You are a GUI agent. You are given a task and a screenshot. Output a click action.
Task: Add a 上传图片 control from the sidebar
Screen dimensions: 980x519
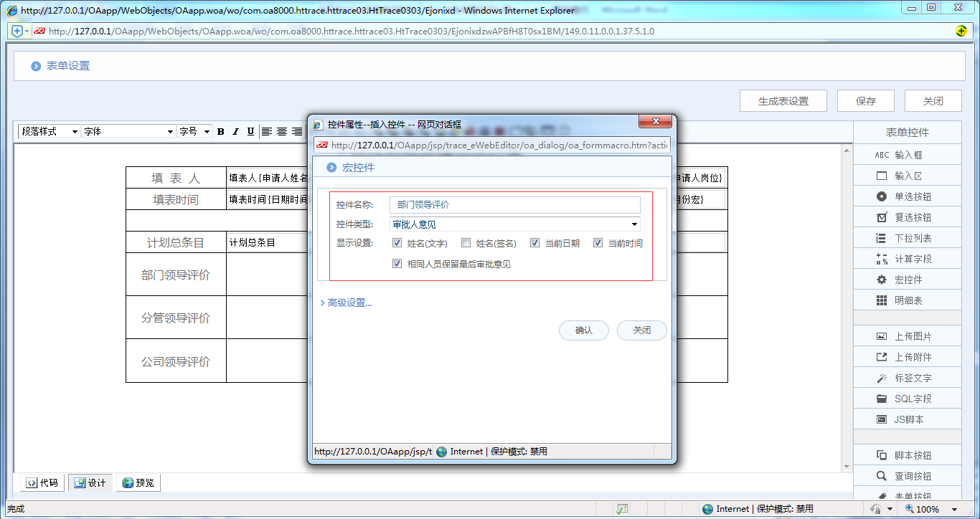tap(907, 335)
